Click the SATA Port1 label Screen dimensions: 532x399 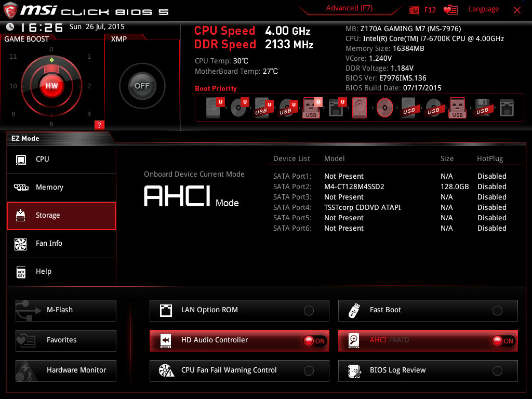292,176
